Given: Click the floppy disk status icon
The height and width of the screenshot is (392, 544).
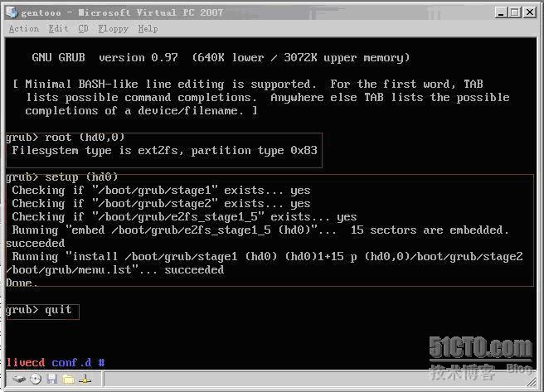Looking at the screenshot, I should pos(52,380).
